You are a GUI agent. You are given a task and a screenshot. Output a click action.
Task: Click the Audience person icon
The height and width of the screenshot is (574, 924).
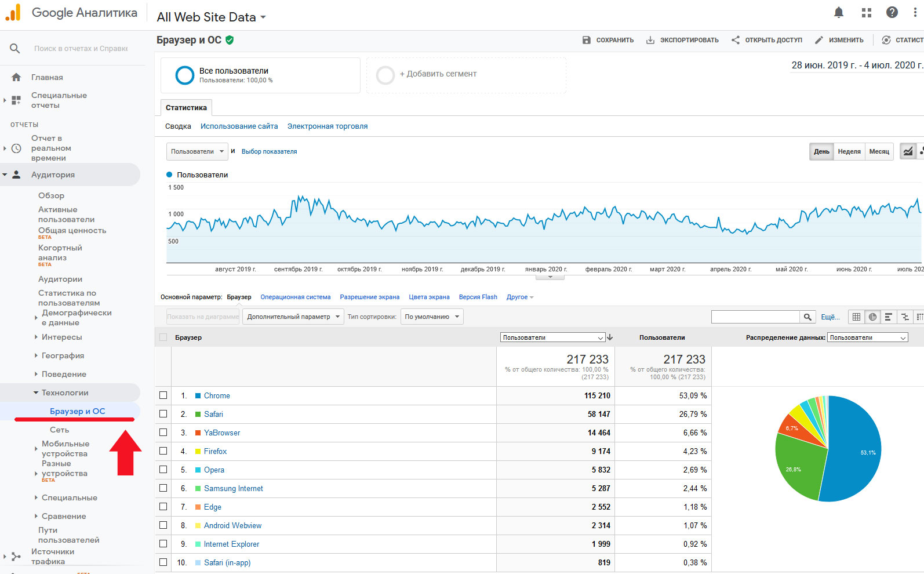(x=16, y=175)
